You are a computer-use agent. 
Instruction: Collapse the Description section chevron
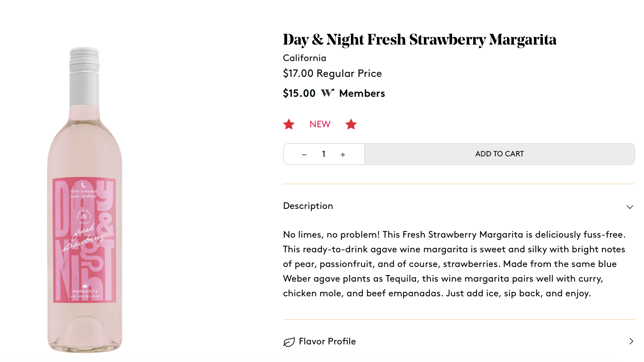(630, 207)
